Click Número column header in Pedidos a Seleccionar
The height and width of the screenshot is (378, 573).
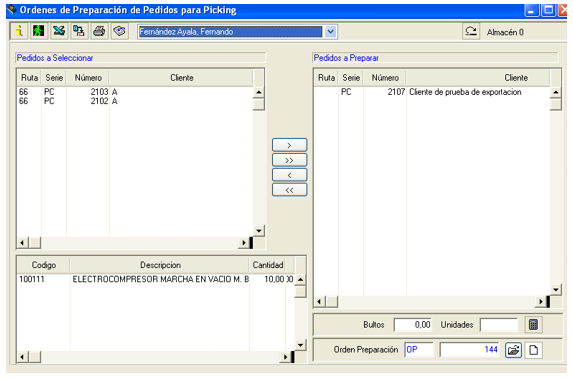[x=88, y=78]
